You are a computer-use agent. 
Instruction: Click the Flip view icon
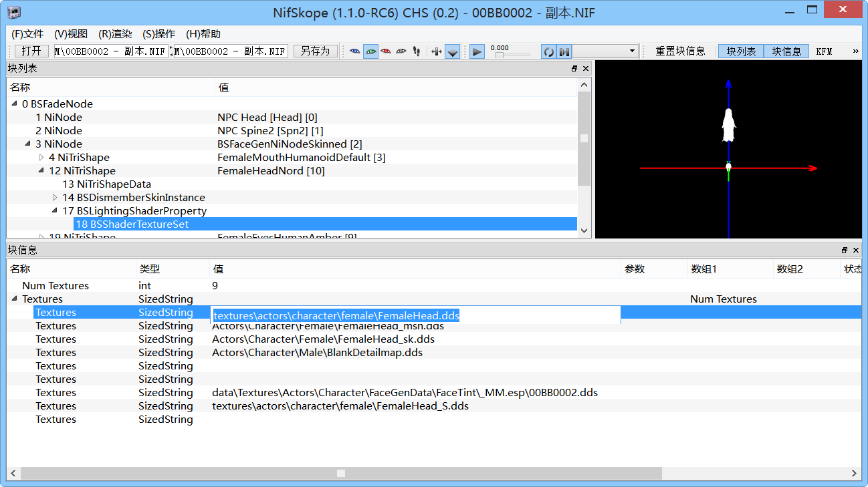pyautogui.click(x=437, y=51)
